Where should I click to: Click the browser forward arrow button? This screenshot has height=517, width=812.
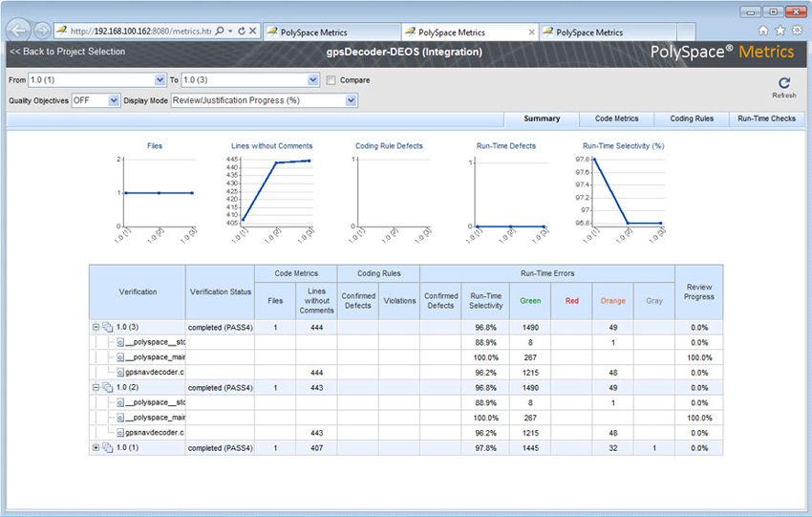41,31
